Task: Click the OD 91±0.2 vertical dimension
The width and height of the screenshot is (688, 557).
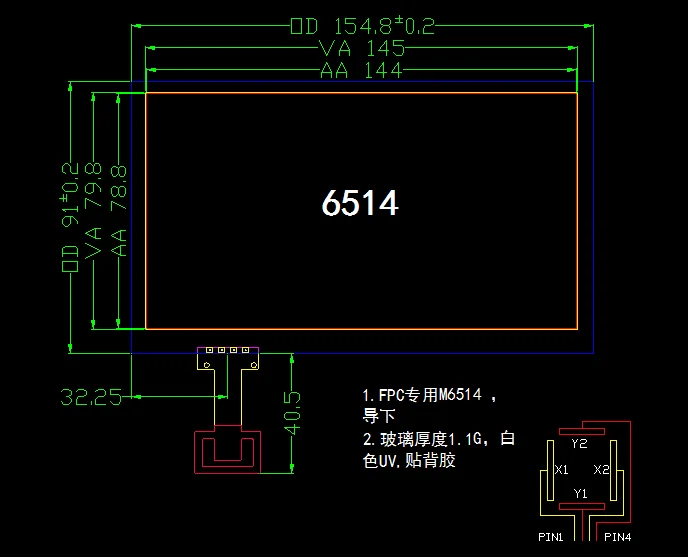Action: tap(70, 217)
